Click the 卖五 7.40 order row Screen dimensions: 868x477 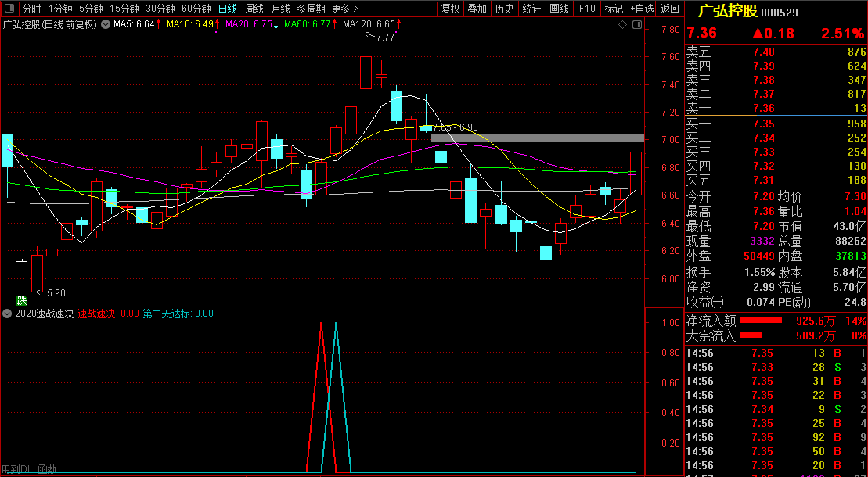[776, 52]
